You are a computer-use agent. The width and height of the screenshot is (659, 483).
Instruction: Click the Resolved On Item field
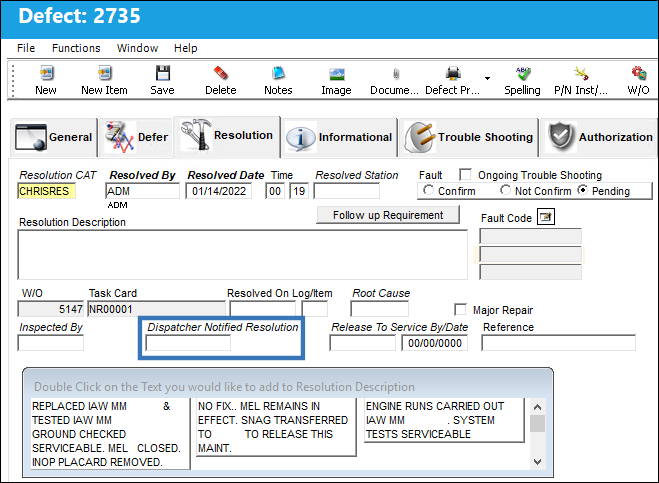[315, 309]
